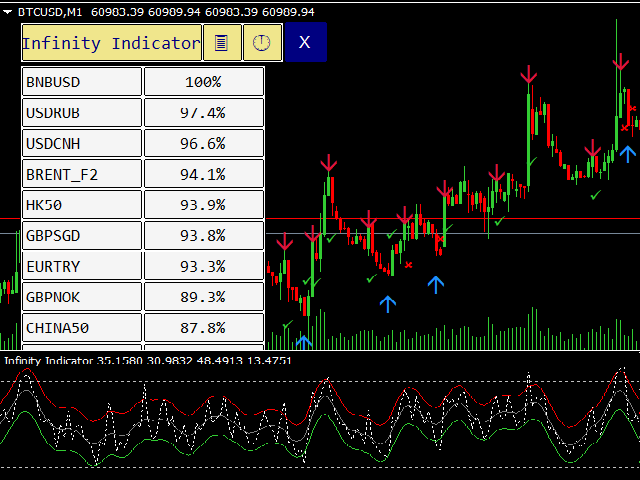Screen dimensions: 640x480
Task: Click the rightmost blue up arrow signal
Action: 627,153
